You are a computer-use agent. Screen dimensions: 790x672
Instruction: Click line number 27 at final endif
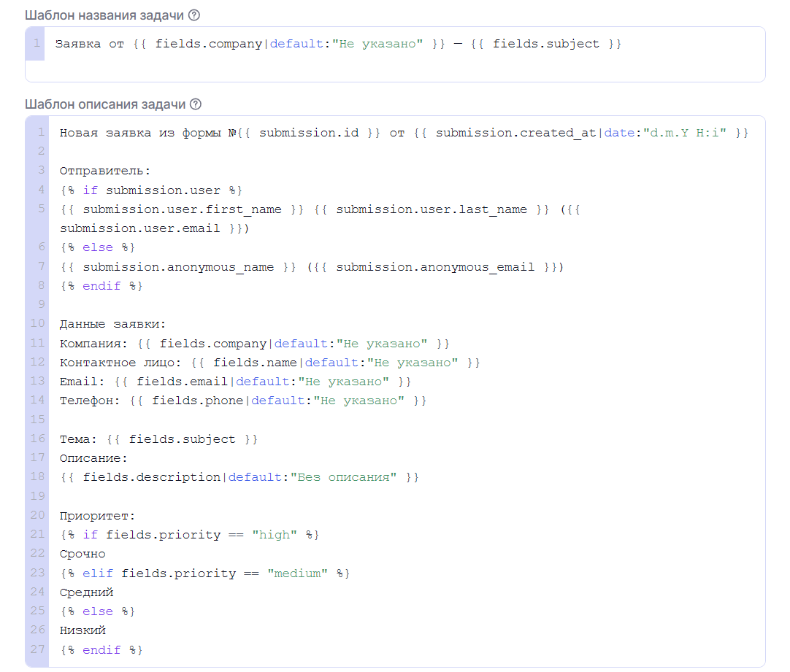pyautogui.click(x=39, y=649)
